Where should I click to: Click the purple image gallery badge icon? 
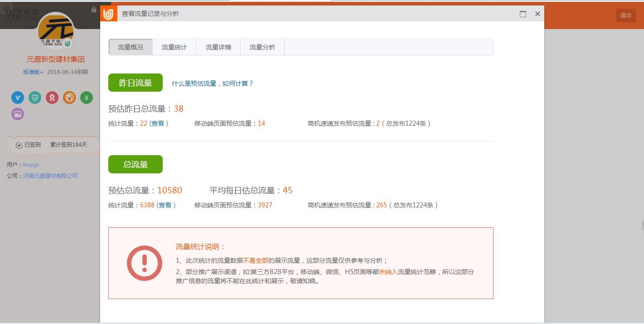tap(18, 114)
